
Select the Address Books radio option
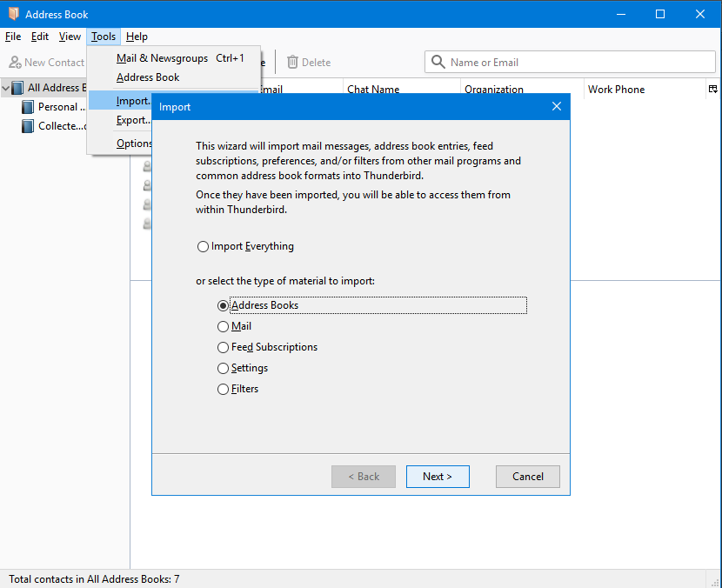pos(223,305)
